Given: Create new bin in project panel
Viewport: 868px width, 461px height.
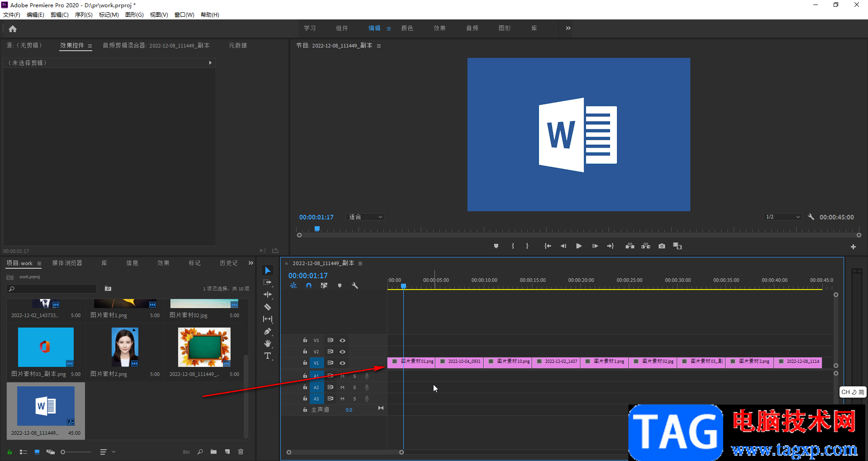Looking at the screenshot, I should pos(213,451).
